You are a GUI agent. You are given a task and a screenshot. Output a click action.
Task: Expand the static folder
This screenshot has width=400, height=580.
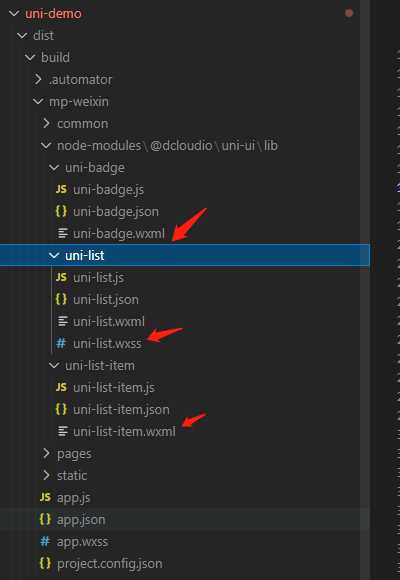(x=46, y=475)
